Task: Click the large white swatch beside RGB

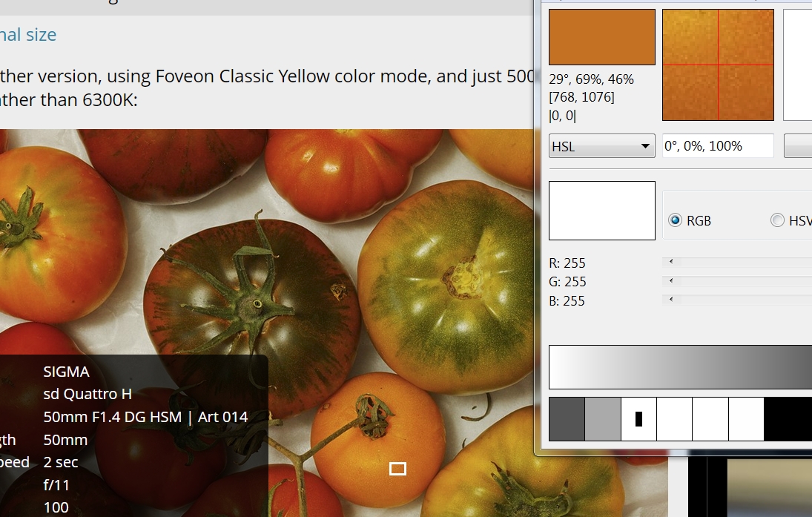Action: point(601,211)
